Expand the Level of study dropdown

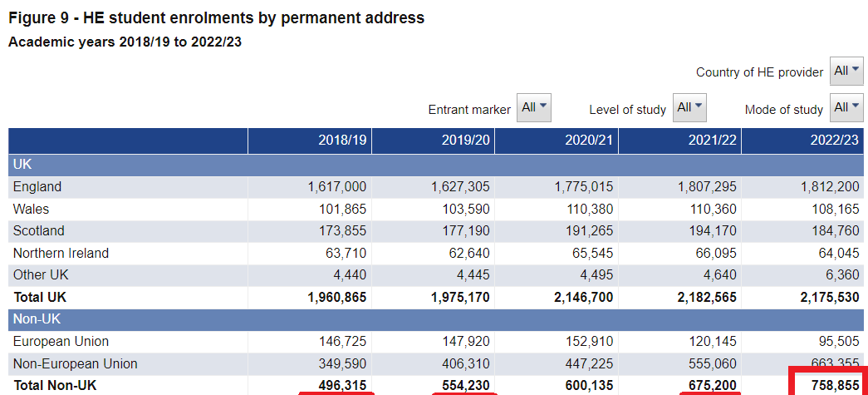point(689,108)
